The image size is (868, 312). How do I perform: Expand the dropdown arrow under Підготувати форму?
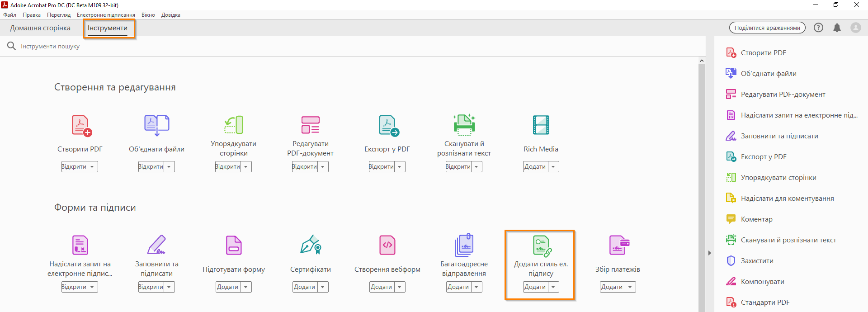point(246,287)
